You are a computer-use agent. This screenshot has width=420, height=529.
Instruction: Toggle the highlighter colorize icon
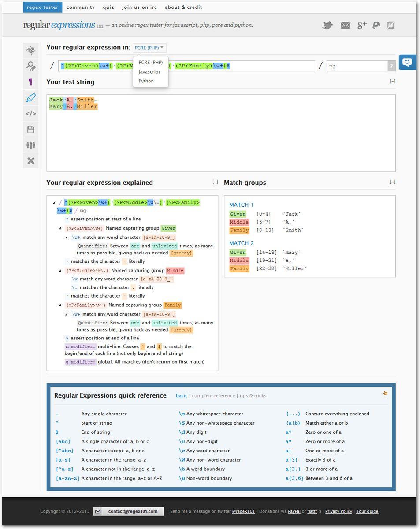[30, 98]
